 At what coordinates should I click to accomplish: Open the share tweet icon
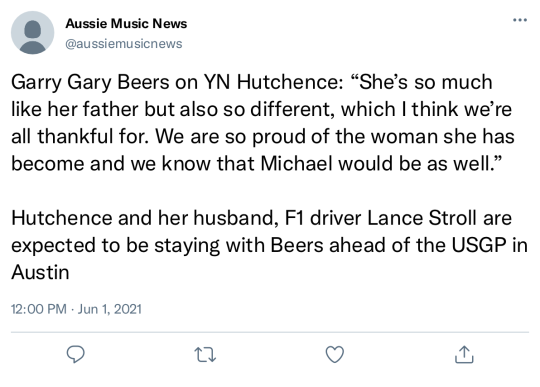(x=464, y=354)
